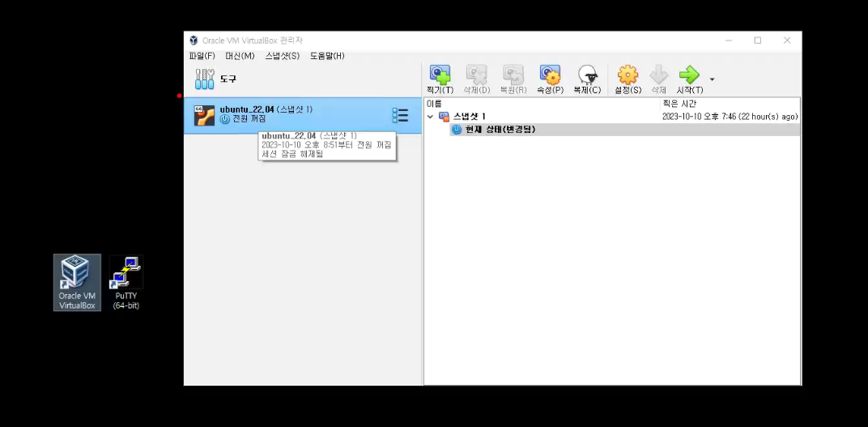Click the ubuntu_22.04 OS type icon
This screenshot has width=868, height=427.
[x=204, y=115]
